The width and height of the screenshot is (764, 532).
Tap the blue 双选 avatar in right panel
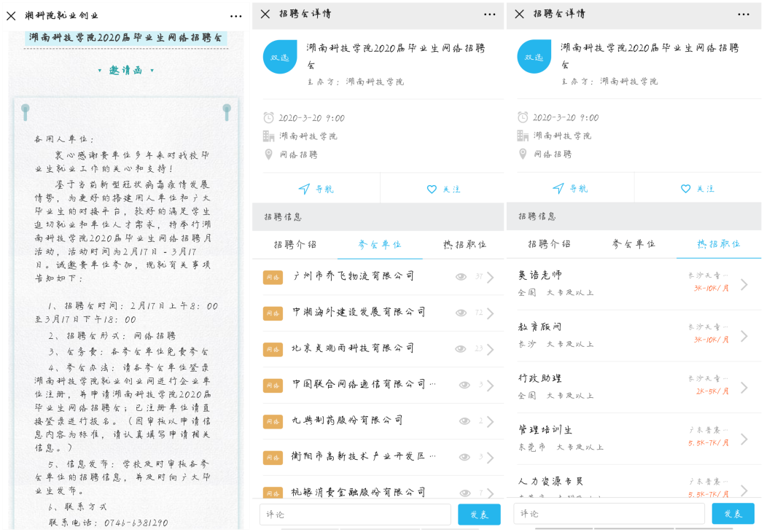pos(534,57)
